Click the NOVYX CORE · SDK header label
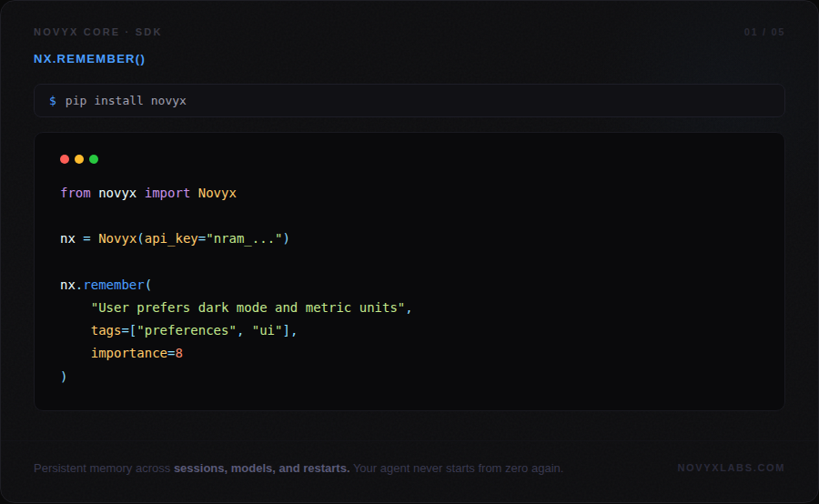The width and height of the screenshot is (819, 504). (x=97, y=32)
